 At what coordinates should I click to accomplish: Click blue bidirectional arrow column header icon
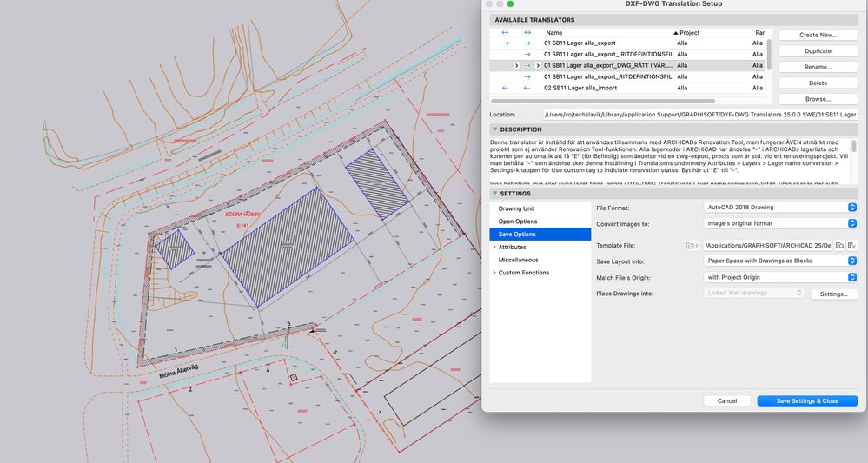coord(506,33)
